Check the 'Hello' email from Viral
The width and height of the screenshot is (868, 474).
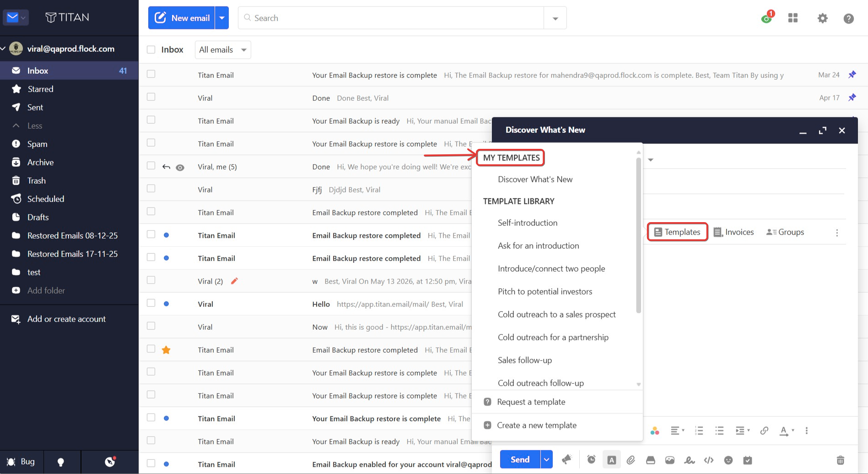151,303
